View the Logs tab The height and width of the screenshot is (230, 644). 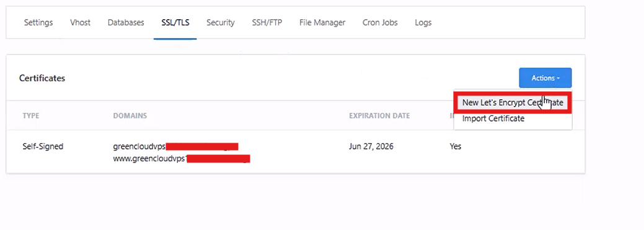(423, 22)
